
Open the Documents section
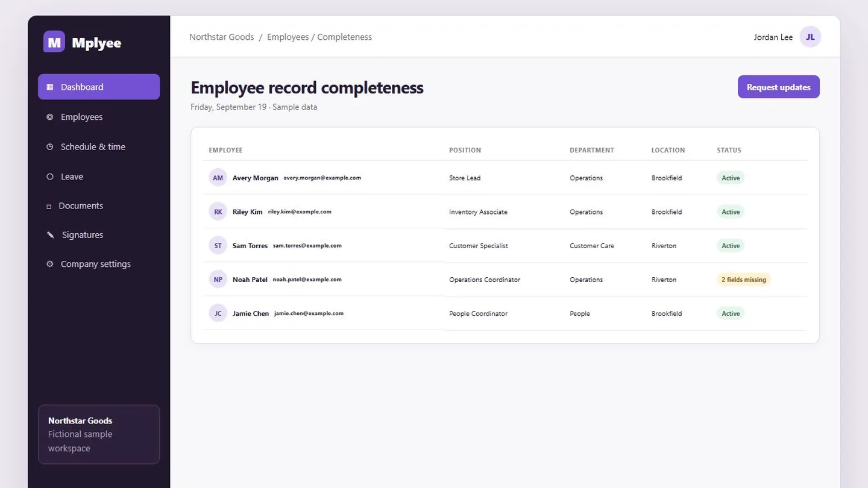pyautogui.click(x=99, y=205)
